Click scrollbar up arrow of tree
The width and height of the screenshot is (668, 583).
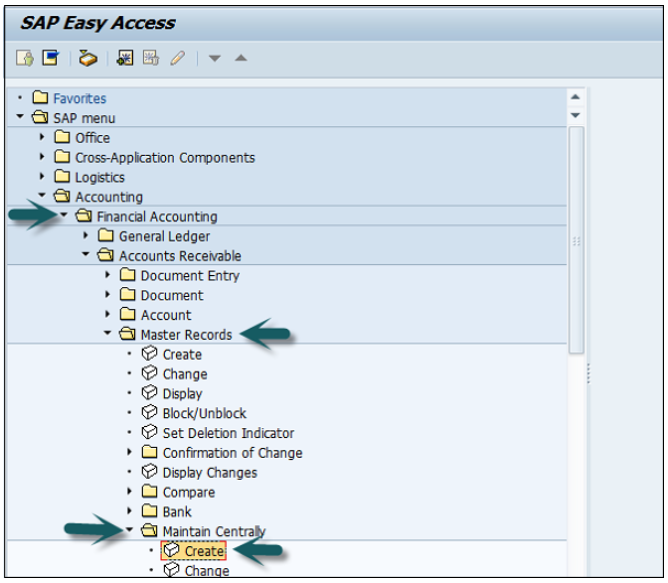pos(576,97)
